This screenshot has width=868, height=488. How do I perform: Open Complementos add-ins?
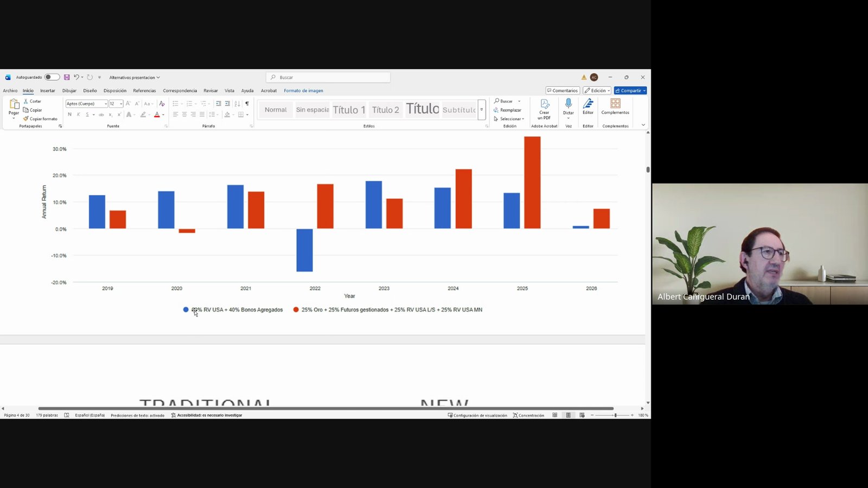pyautogui.click(x=615, y=106)
